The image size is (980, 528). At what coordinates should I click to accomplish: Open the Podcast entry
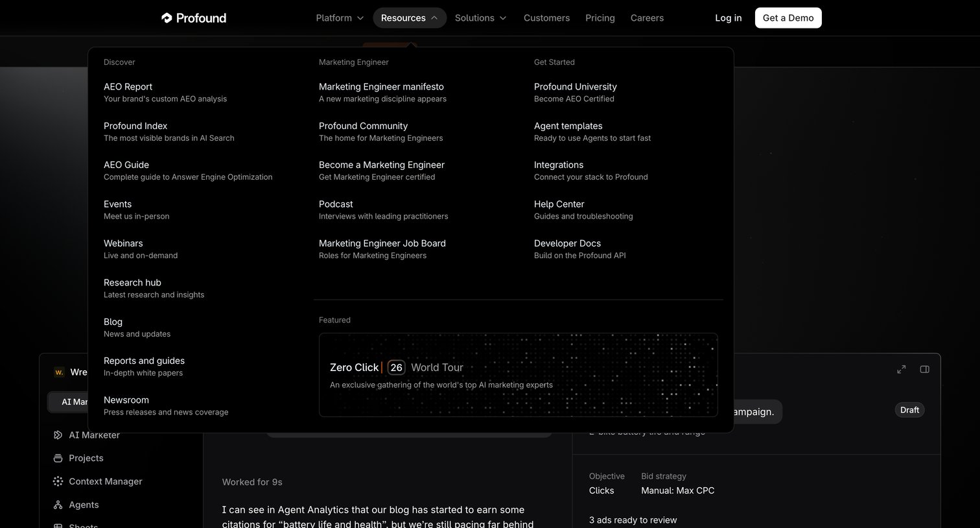pyautogui.click(x=383, y=210)
